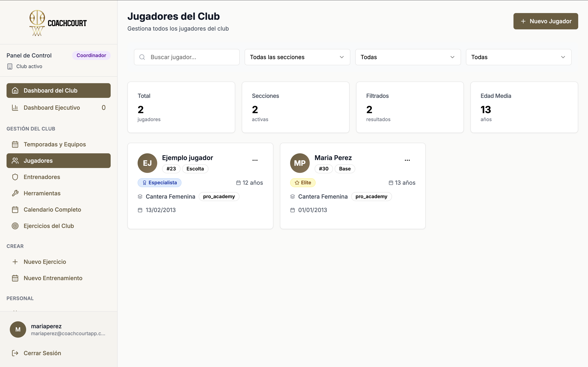Click the Elite badge on Maria Perez
Screen dimensions: 588x367
point(303,182)
